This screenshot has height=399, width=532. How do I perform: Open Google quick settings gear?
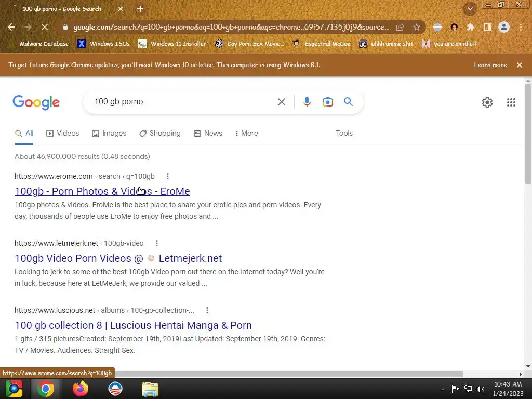pyautogui.click(x=487, y=102)
